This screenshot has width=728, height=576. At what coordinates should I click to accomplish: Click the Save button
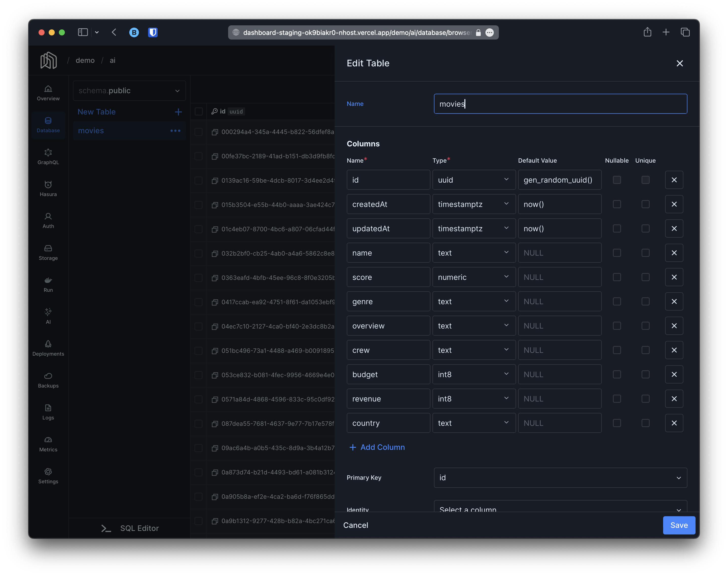(x=679, y=525)
